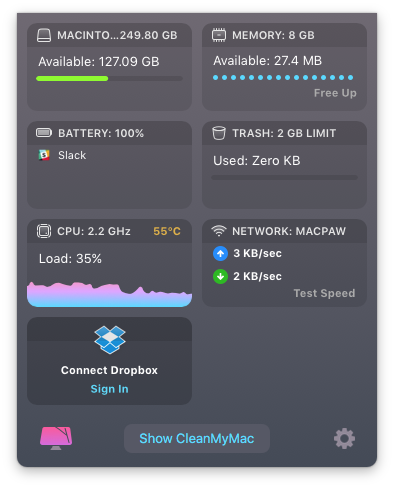Click the Macintosh hard drive icon
The height and width of the screenshot is (488, 394).
coord(44,35)
